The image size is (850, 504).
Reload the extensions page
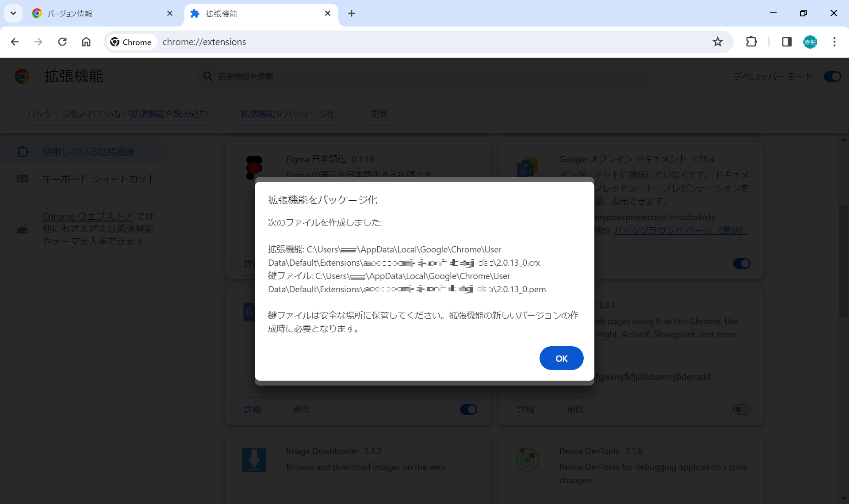[x=62, y=42]
